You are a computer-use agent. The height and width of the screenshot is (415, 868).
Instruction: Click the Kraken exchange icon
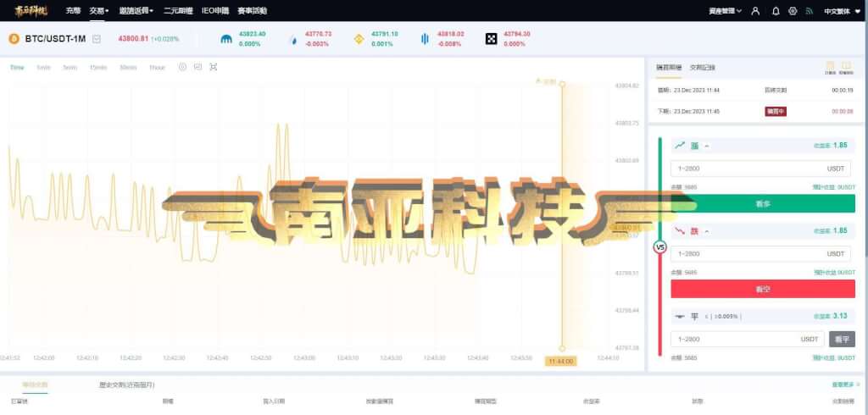(x=226, y=39)
